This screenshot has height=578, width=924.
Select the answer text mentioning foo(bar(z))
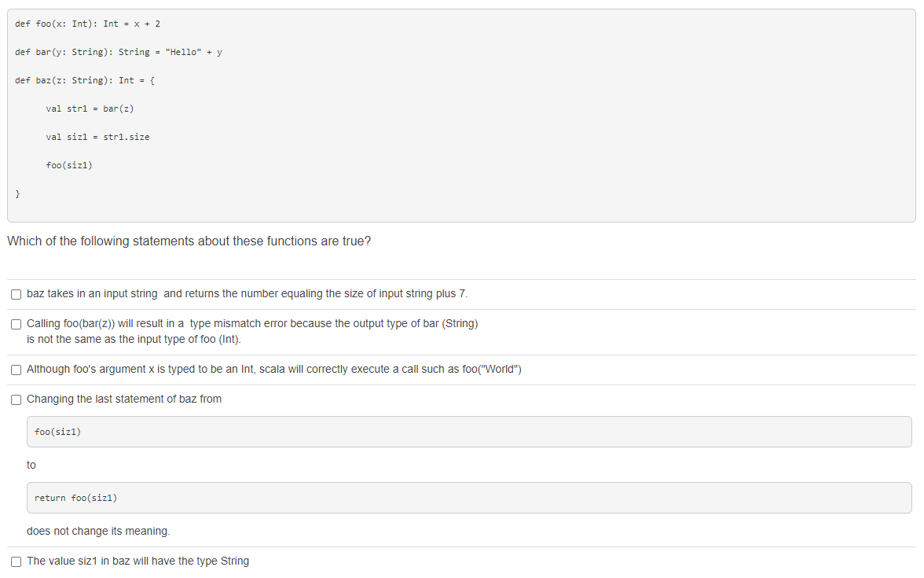(251, 323)
